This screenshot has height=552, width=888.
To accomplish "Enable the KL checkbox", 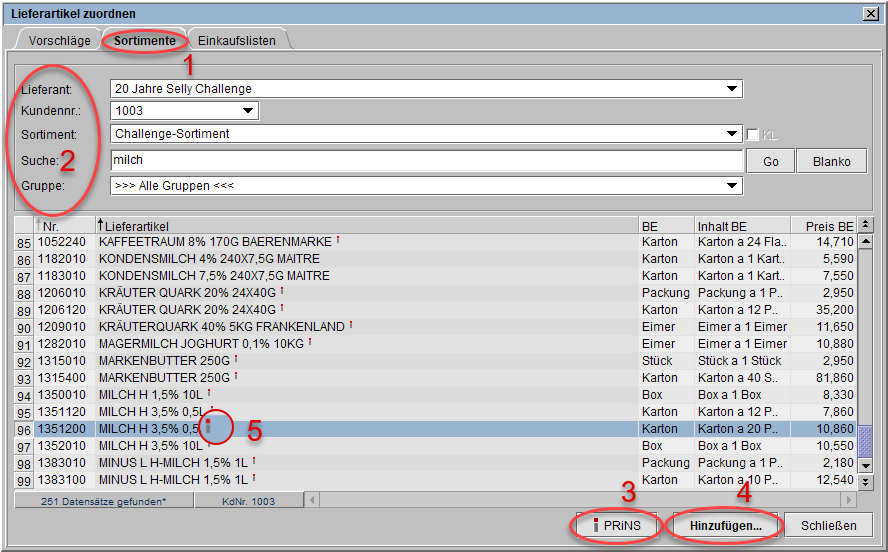I will [x=753, y=134].
